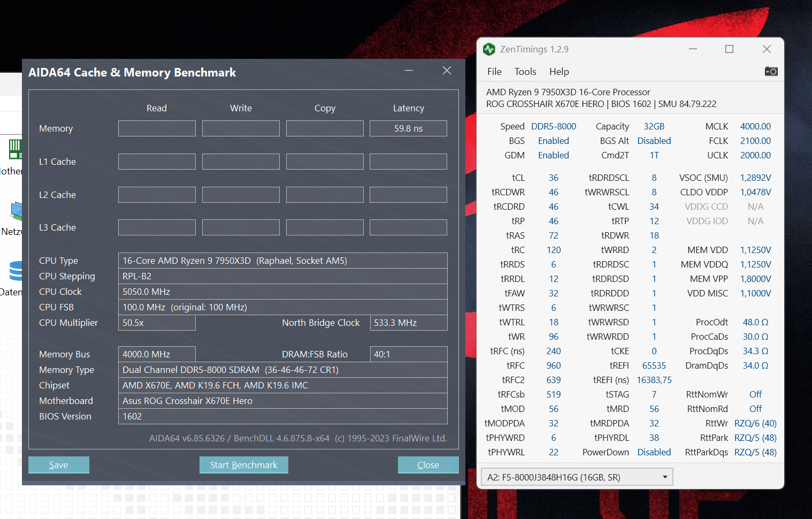The height and width of the screenshot is (519, 812).
Task: Click the Memory Copy result field
Action: click(x=325, y=128)
